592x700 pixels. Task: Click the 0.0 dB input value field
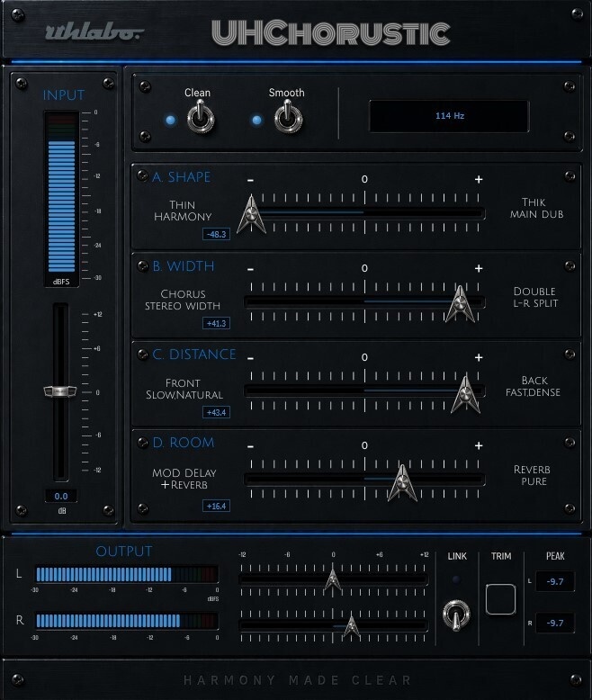[x=61, y=496]
